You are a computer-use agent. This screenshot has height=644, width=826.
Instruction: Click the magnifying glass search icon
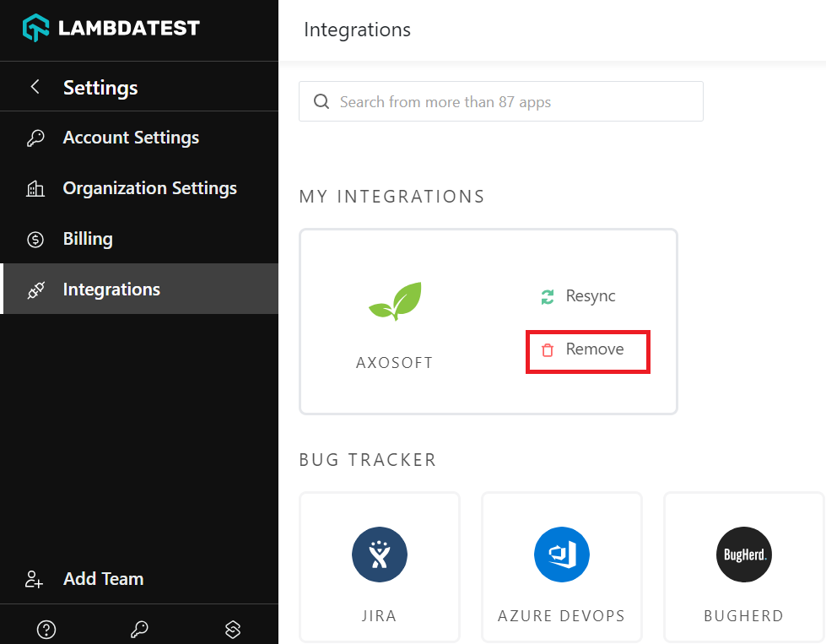click(321, 102)
